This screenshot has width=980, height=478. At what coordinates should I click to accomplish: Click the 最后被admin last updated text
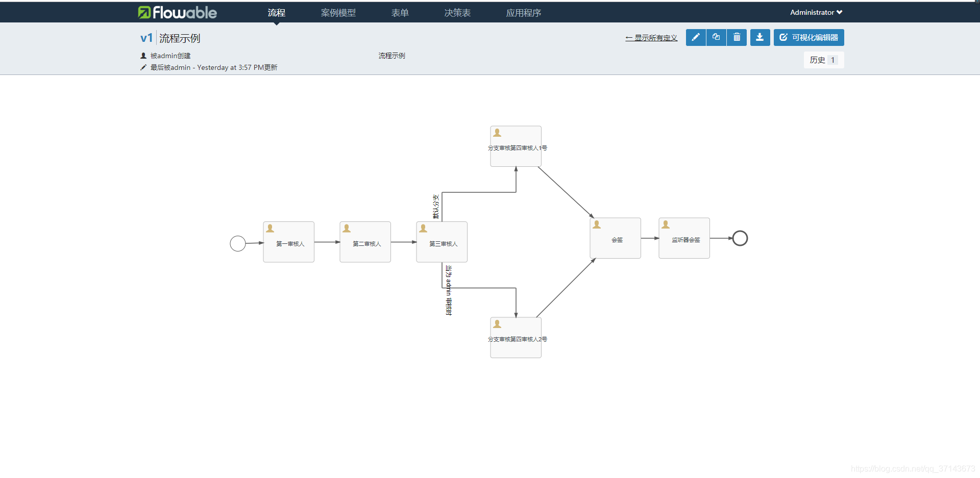[x=214, y=67]
